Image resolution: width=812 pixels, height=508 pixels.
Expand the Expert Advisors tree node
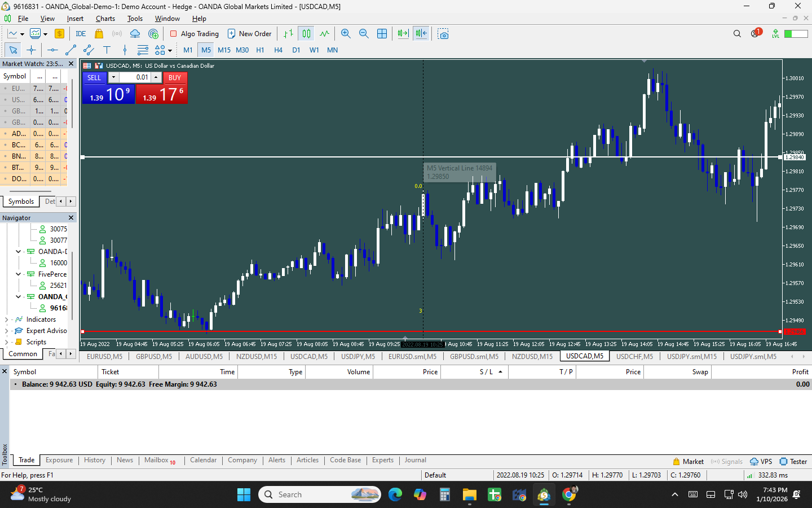[6, 331]
